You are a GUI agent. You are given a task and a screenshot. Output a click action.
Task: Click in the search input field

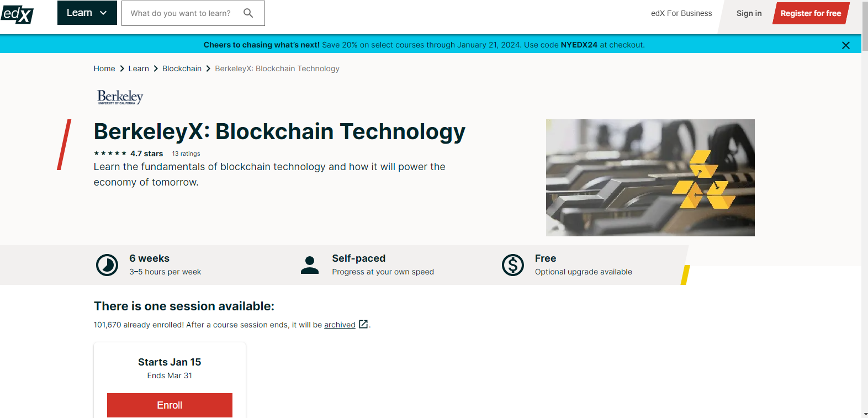[182, 13]
